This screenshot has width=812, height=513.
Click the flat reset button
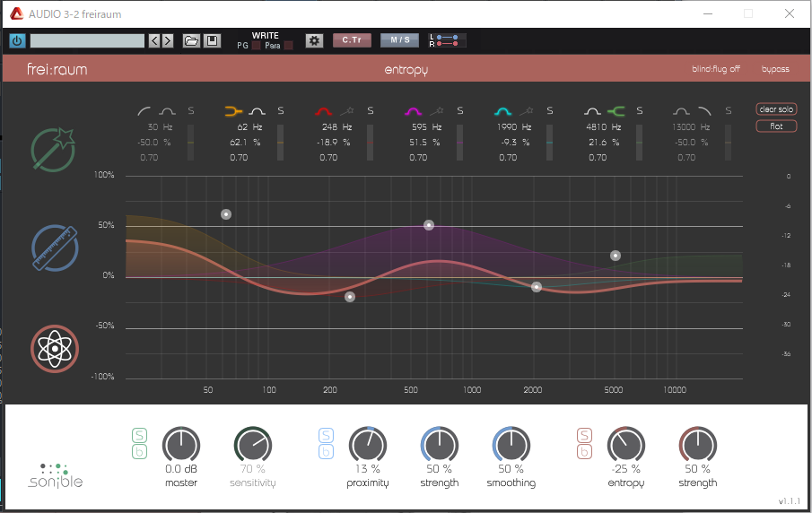click(x=775, y=126)
